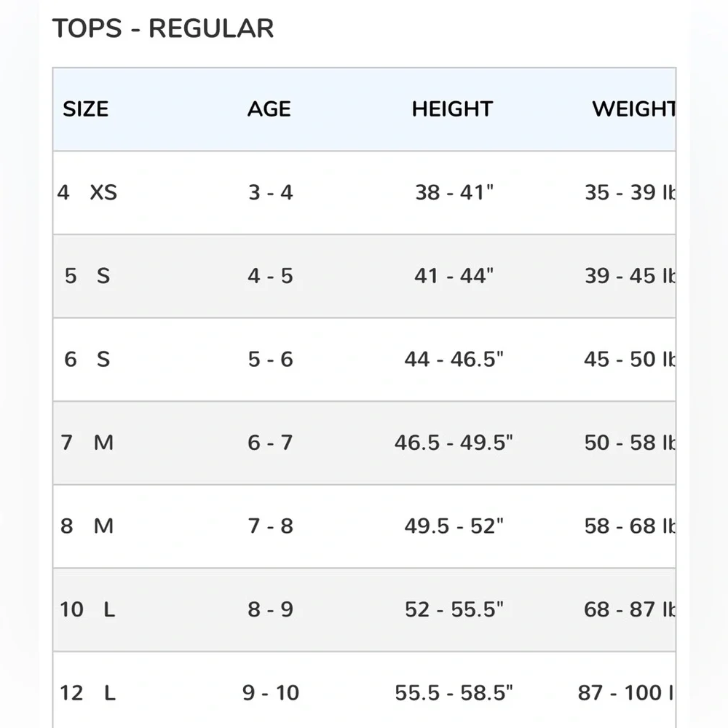Click the HEIGHT column header
Viewport: 728px width, 728px height.
point(452,109)
